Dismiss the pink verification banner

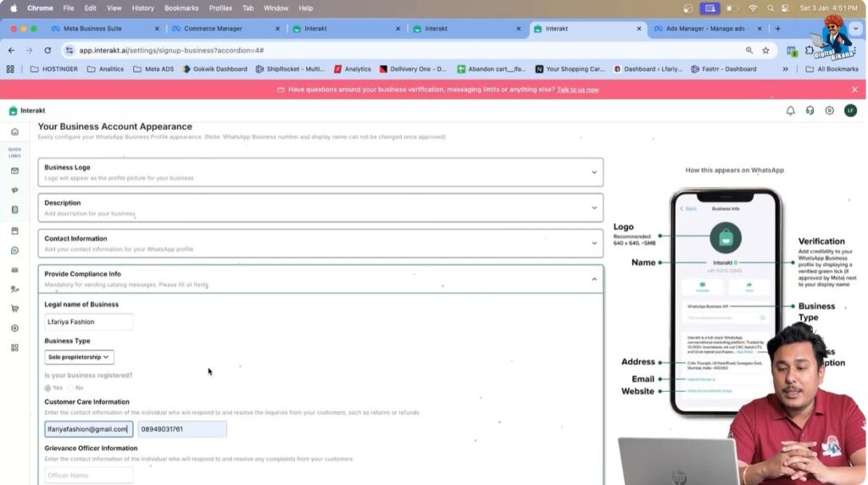[x=854, y=90]
